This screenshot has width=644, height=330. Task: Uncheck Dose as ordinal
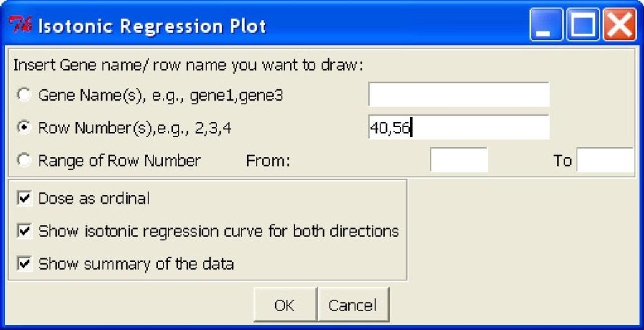25,199
